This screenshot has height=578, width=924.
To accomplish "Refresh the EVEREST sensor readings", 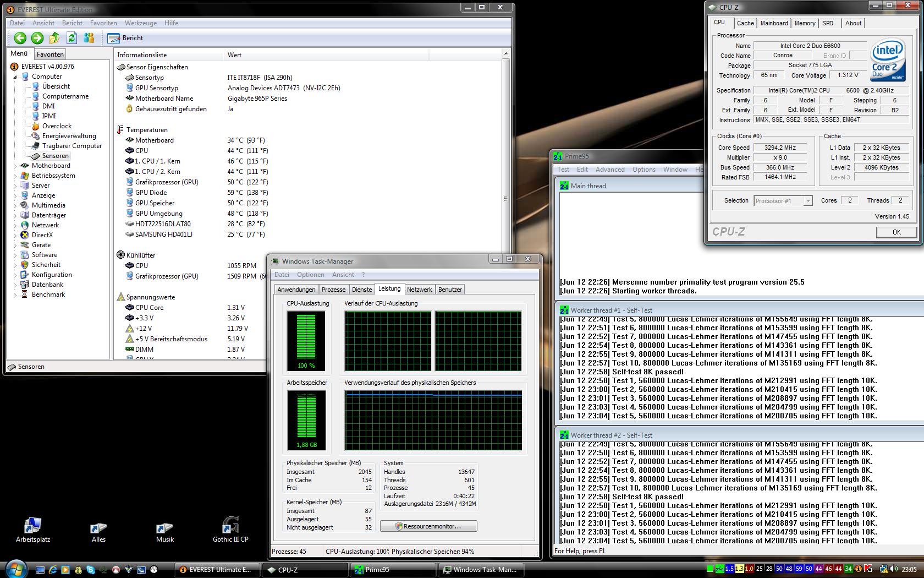I will pyautogui.click(x=71, y=38).
